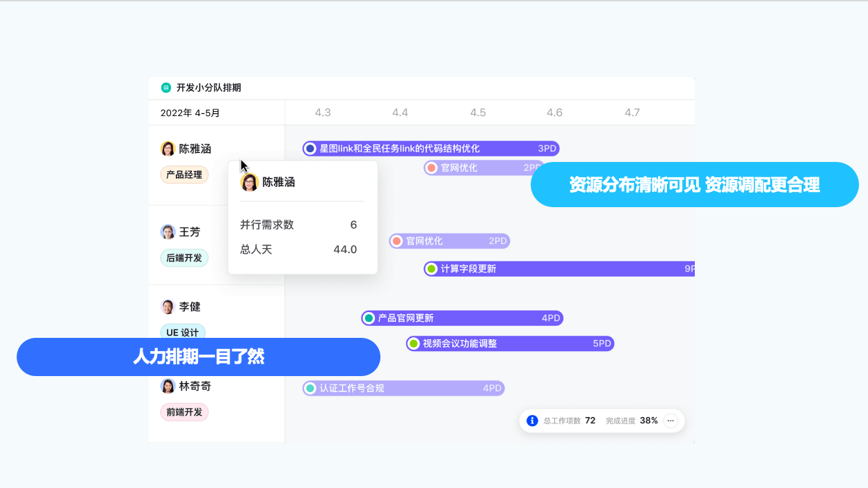This screenshot has height=488, width=868.
Task: Select the 4.7 date marker
Action: [632, 113]
